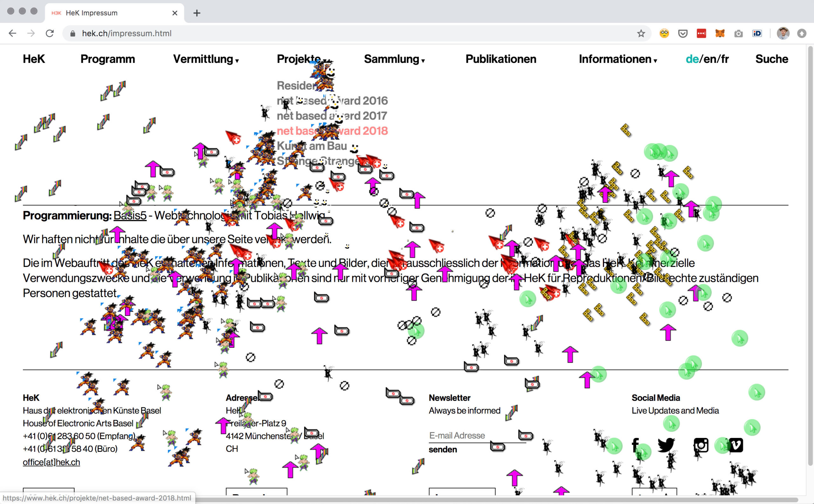The height and width of the screenshot is (504, 814).
Task: Click the office[at]hek.ch email link
Action: click(52, 462)
